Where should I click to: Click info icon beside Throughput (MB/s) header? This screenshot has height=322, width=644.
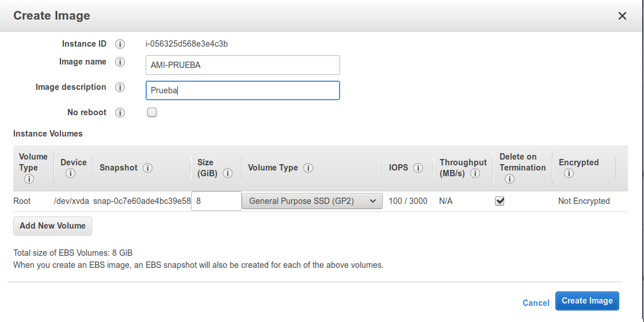(x=475, y=173)
